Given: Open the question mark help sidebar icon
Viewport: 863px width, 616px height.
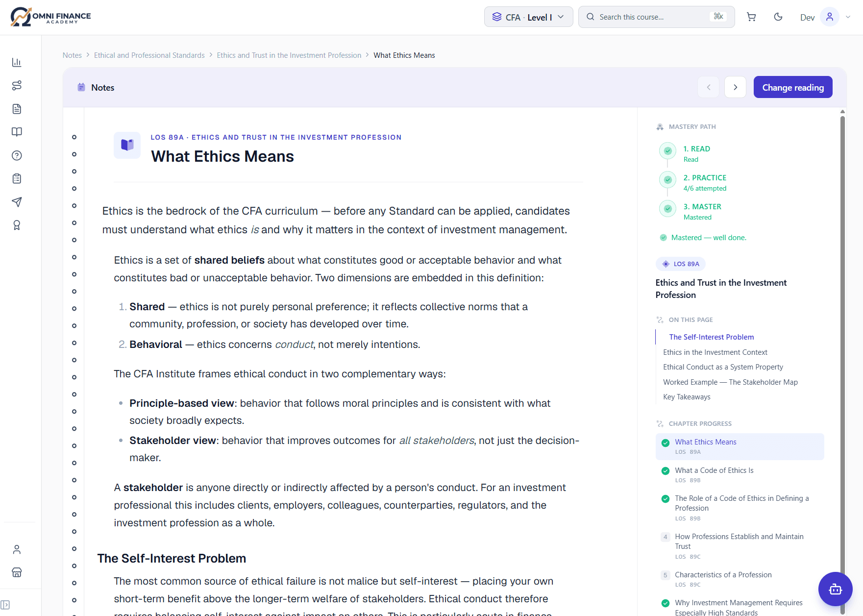Looking at the screenshot, I should (17, 155).
